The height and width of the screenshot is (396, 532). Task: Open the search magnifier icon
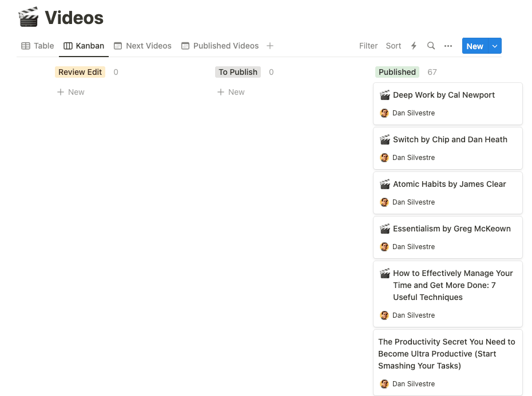[x=431, y=46]
